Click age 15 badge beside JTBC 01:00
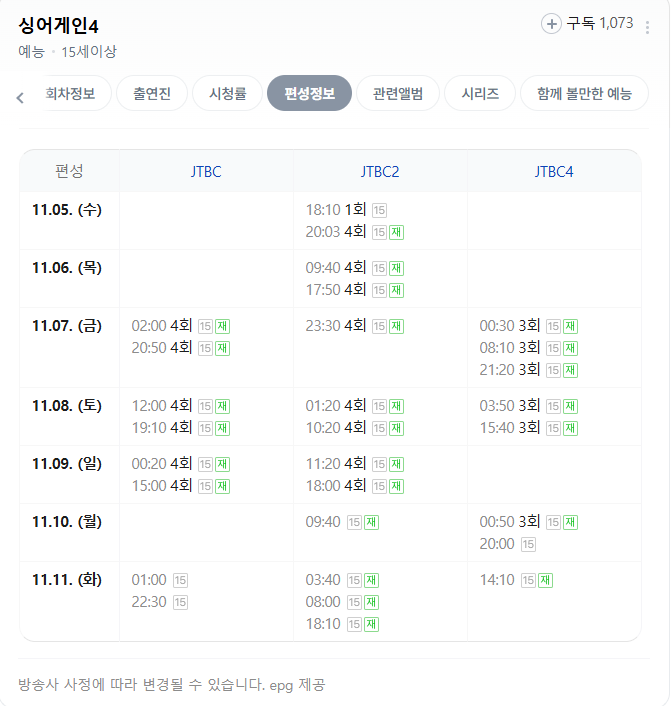The width and height of the screenshot is (671, 706). (x=180, y=580)
